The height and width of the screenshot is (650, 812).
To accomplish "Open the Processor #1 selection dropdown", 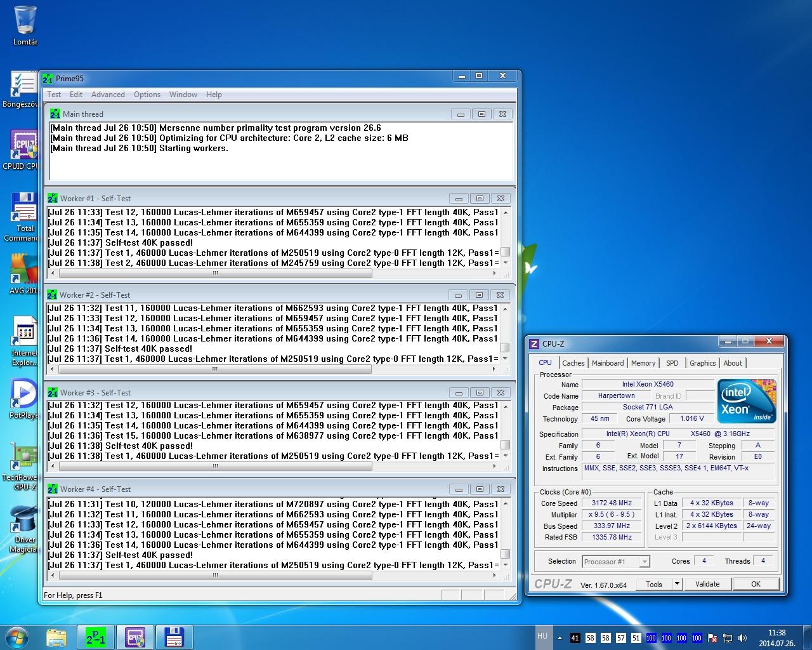I will (616, 562).
